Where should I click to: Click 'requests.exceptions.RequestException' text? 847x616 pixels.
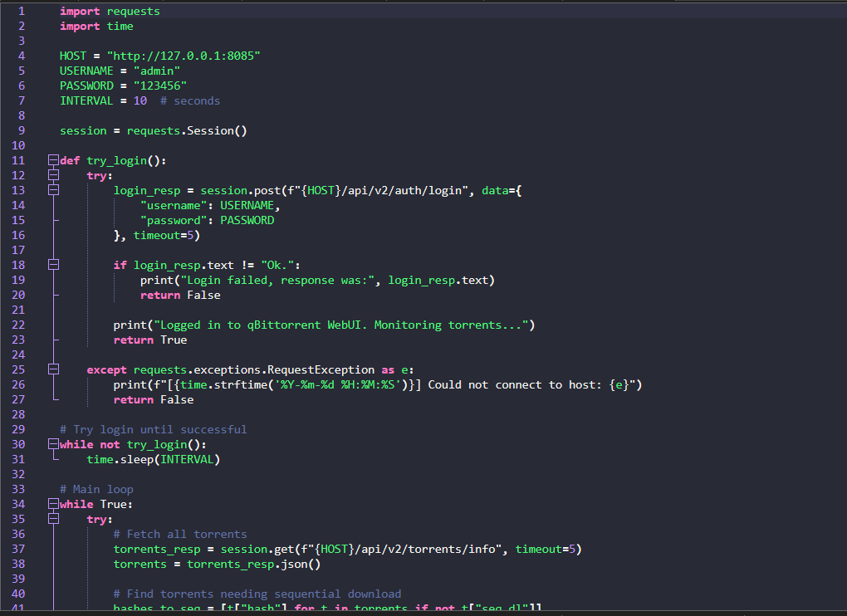[254, 369]
